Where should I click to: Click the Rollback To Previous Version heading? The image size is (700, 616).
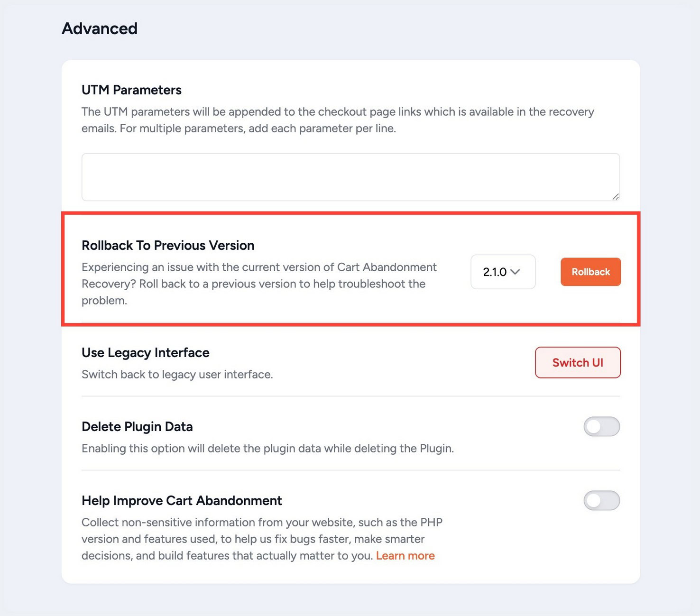click(x=168, y=245)
